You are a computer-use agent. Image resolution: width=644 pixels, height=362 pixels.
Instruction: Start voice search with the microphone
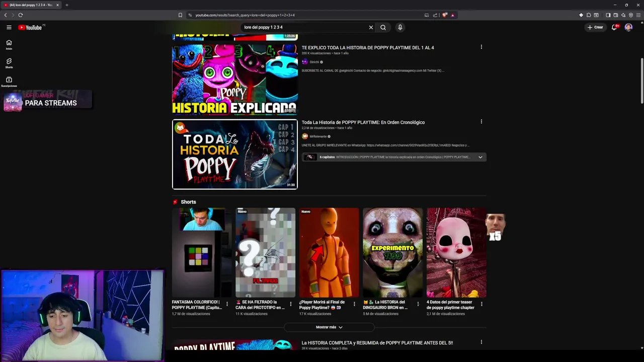(400, 27)
